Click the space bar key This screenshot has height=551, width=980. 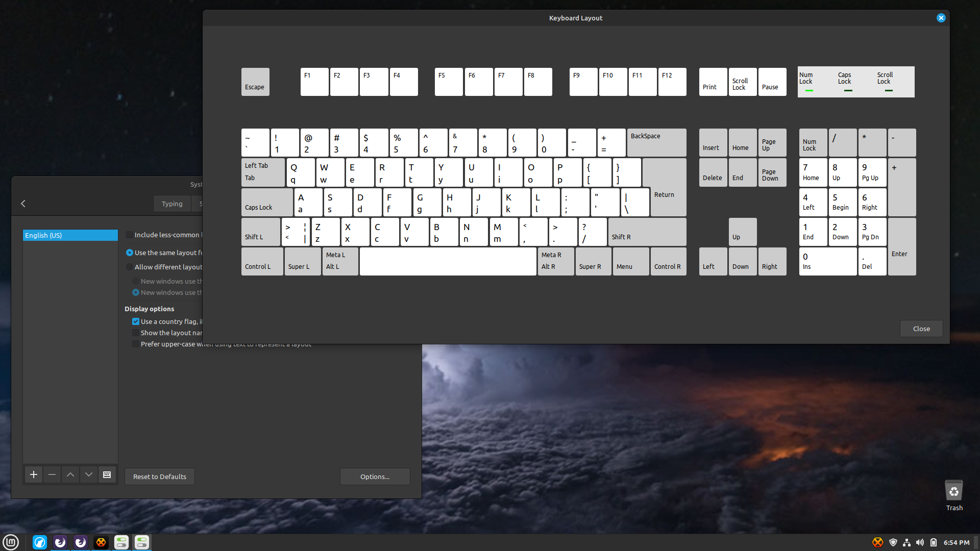tap(448, 261)
